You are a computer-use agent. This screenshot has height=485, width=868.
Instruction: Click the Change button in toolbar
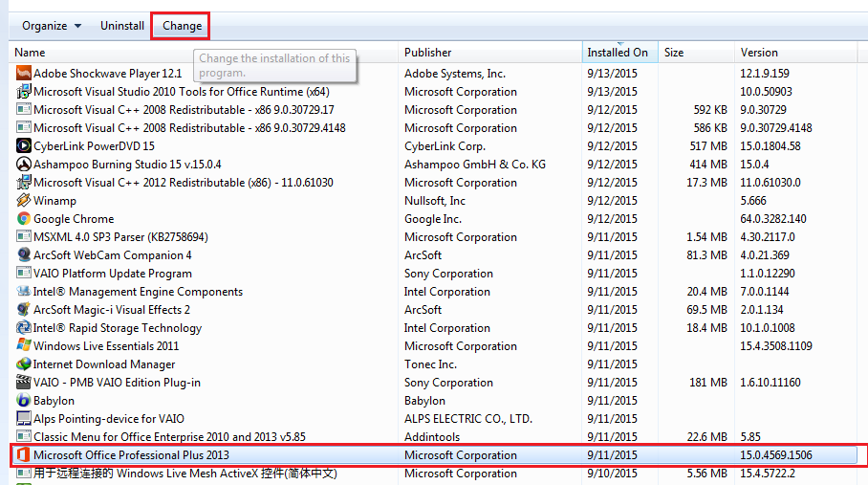coord(183,26)
